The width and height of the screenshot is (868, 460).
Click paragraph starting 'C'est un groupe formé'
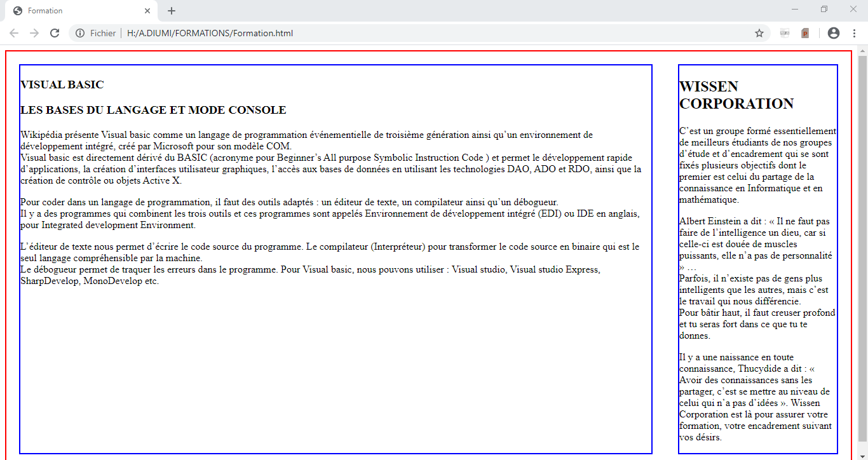(757, 165)
